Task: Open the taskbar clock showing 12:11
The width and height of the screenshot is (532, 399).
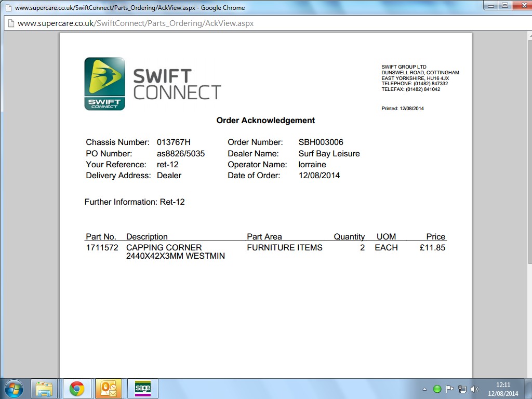Action: coord(503,389)
